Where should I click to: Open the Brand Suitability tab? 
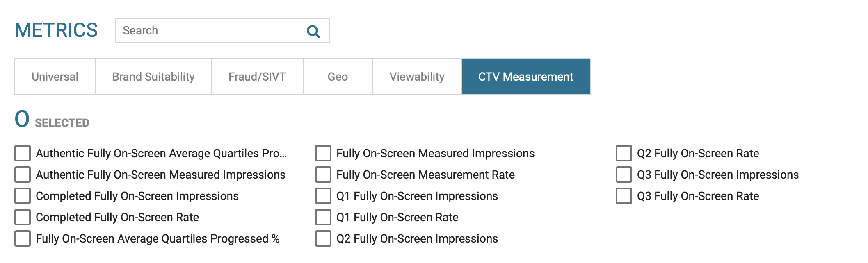point(153,77)
